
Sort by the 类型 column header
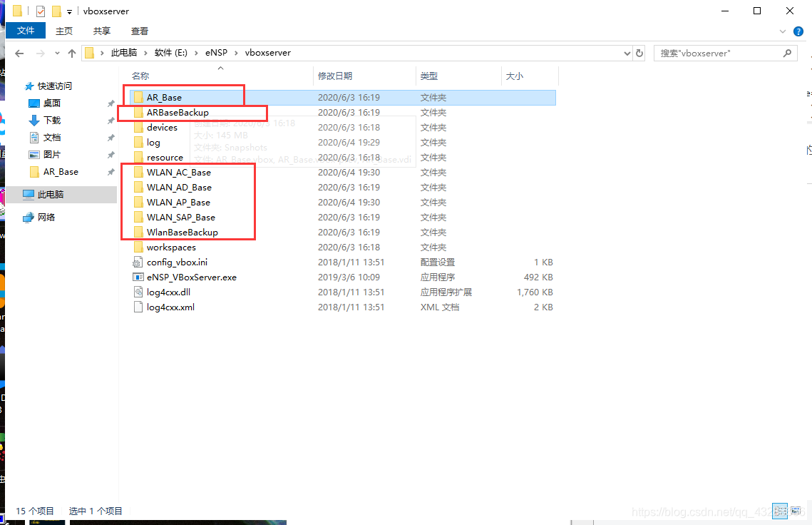pos(458,76)
